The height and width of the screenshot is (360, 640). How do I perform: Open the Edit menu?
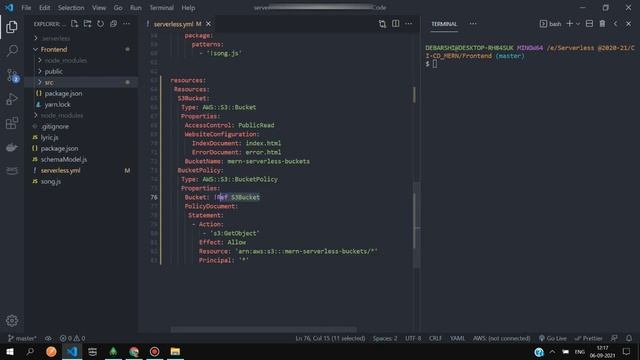point(44,8)
